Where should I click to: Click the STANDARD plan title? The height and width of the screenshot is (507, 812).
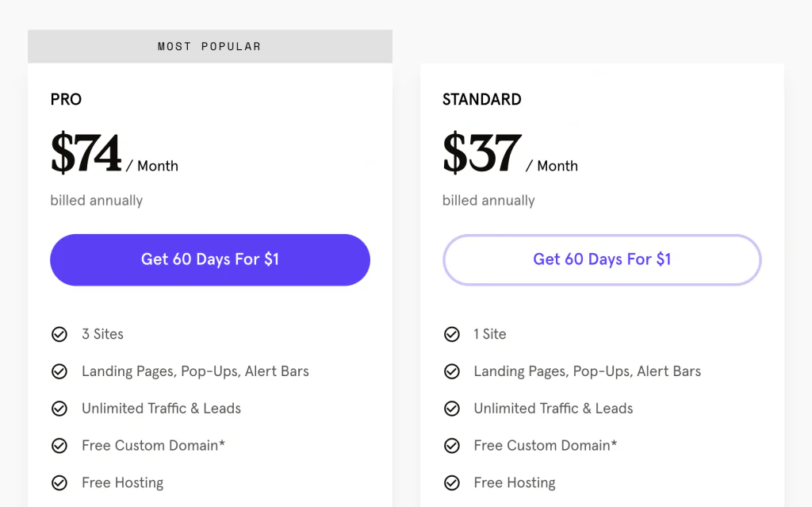(x=481, y=99)
